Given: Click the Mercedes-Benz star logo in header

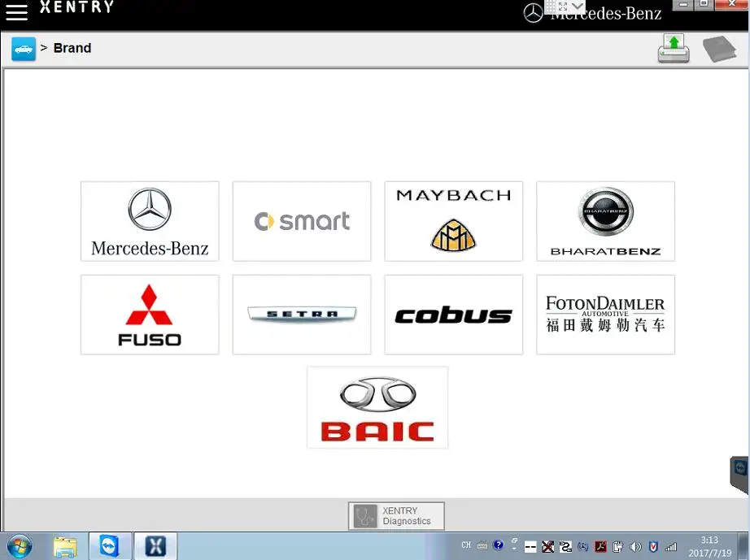Looking at the screenshot, I should [x=533, y=13].
